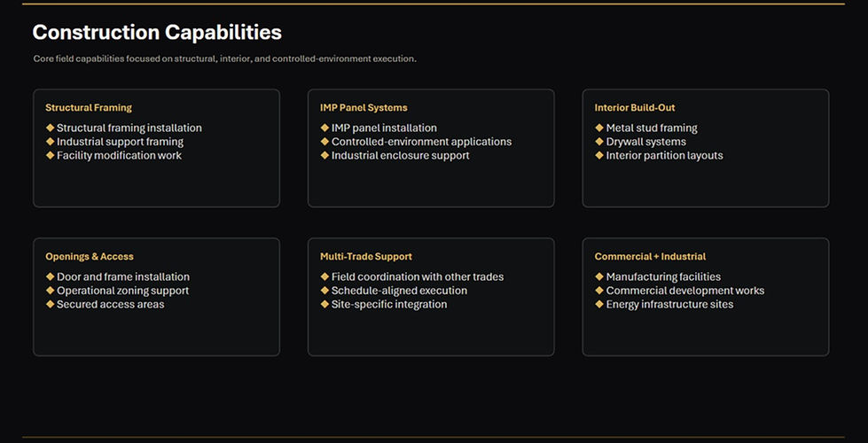Click 'Schedule-aligned execution' list item
Viewport: 868px width, 443px height.
pos(399,291)
